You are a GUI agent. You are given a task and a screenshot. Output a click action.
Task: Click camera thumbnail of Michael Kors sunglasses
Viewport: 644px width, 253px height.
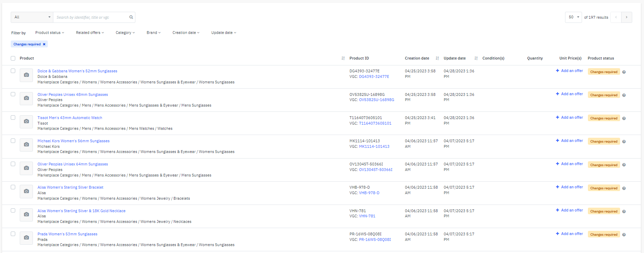[x=26, y=145]
